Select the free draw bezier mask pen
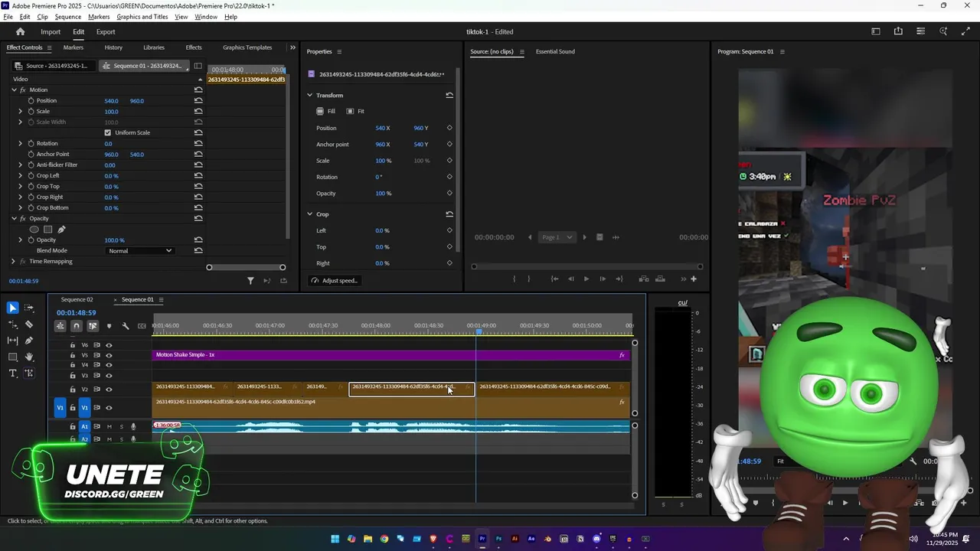 61,229
